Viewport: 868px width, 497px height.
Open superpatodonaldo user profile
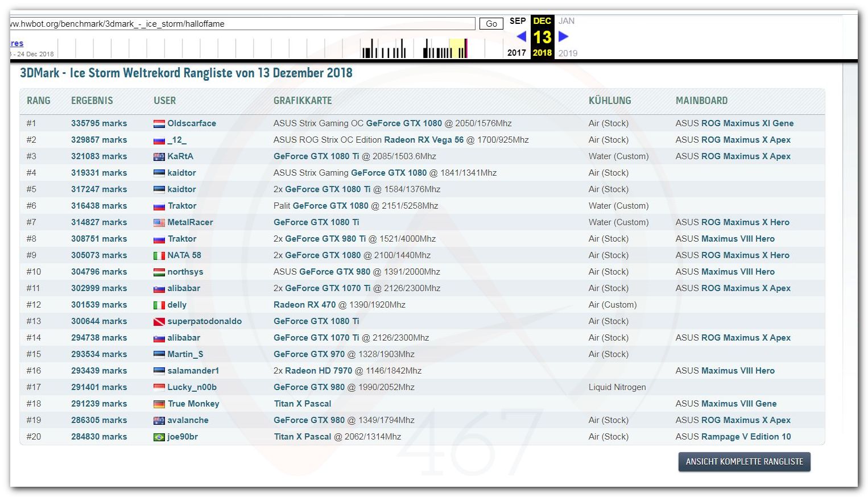click(204, 321)
